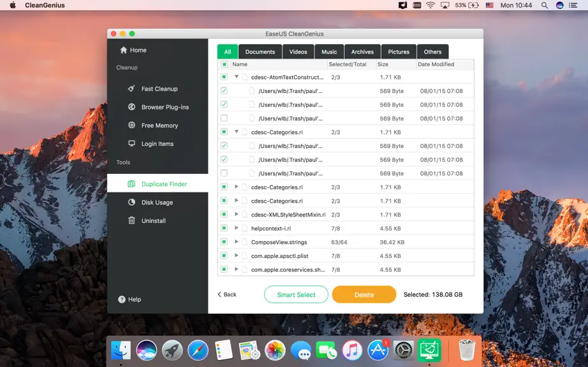Uncheck the first file under cdesc-AtomTextConstruct
Viewport: 588px width, 367px height.
tap(224, 90)
